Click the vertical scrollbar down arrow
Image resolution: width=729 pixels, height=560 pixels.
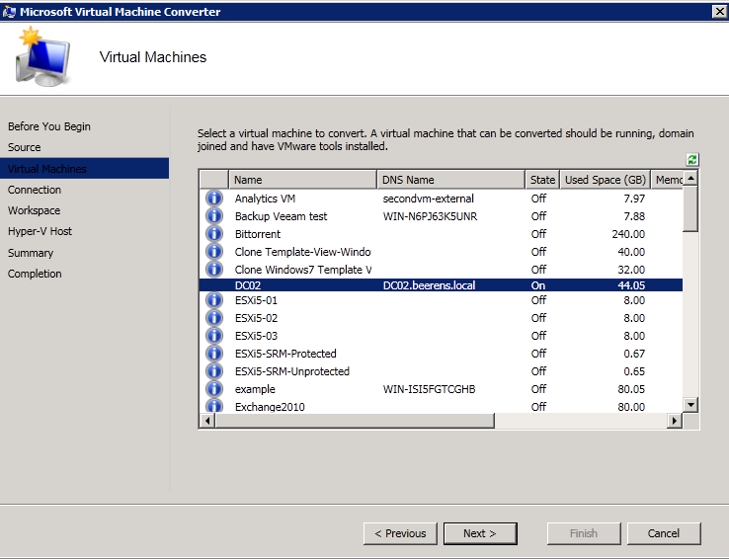pyautogui.click(x=690, y=405)
